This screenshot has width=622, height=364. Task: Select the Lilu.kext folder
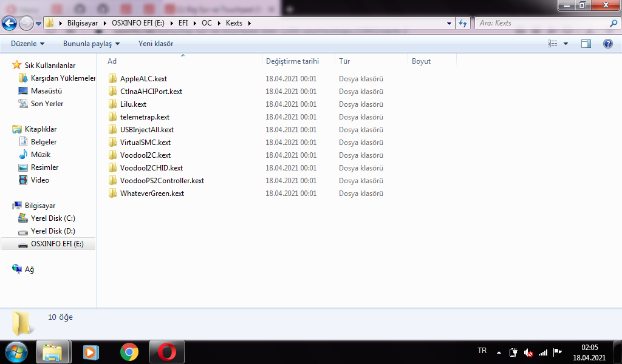point(133,104)
